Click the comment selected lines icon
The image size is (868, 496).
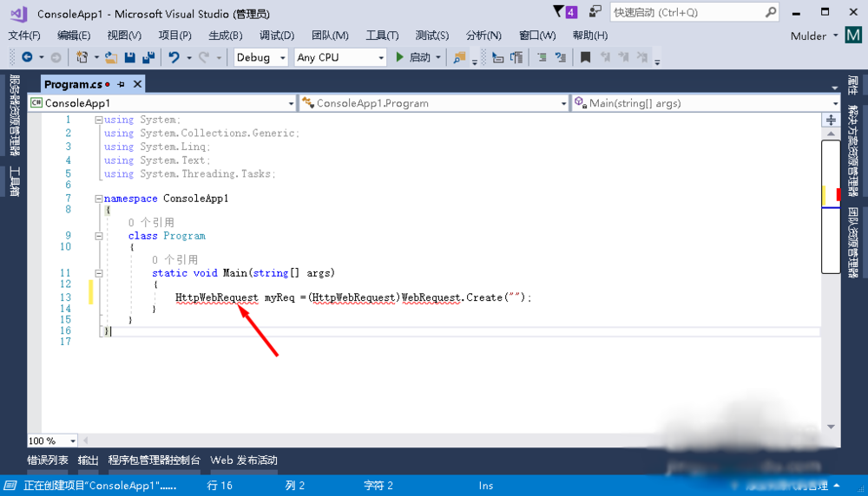pyautogui.click(x=541, y=57)
